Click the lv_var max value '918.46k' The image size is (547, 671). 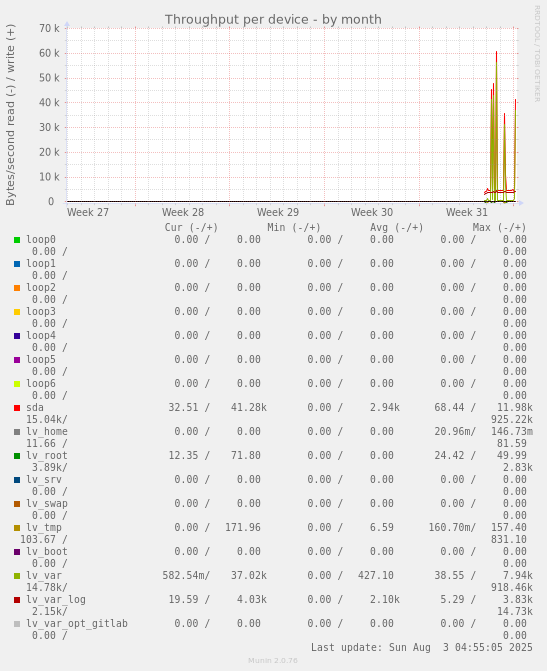coord(512,588)
